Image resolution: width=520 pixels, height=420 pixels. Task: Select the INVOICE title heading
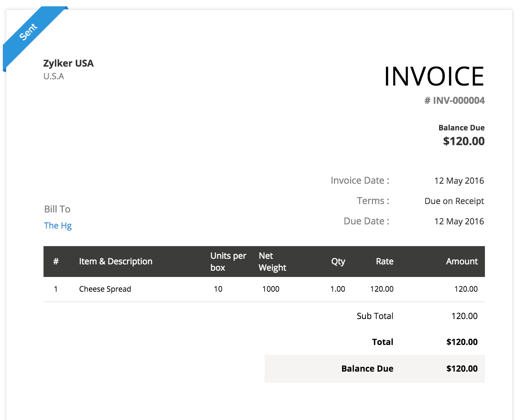[x=434, y=76]
